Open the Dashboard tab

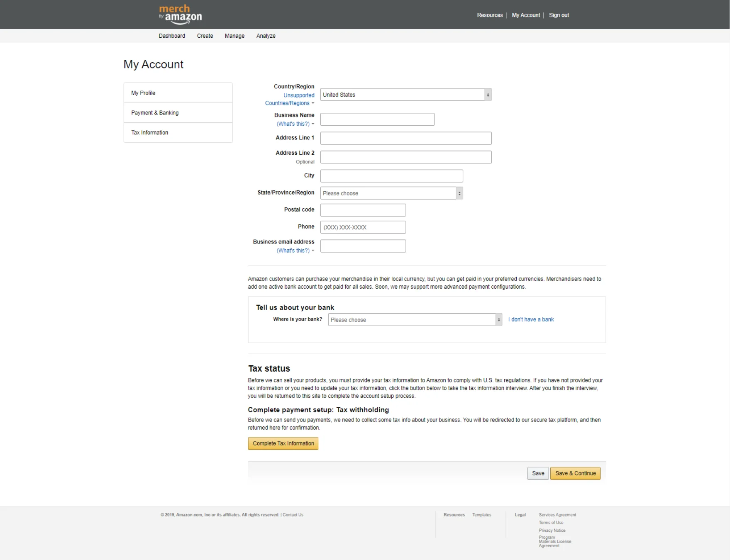pyautogui.click(x=172, y=36)
